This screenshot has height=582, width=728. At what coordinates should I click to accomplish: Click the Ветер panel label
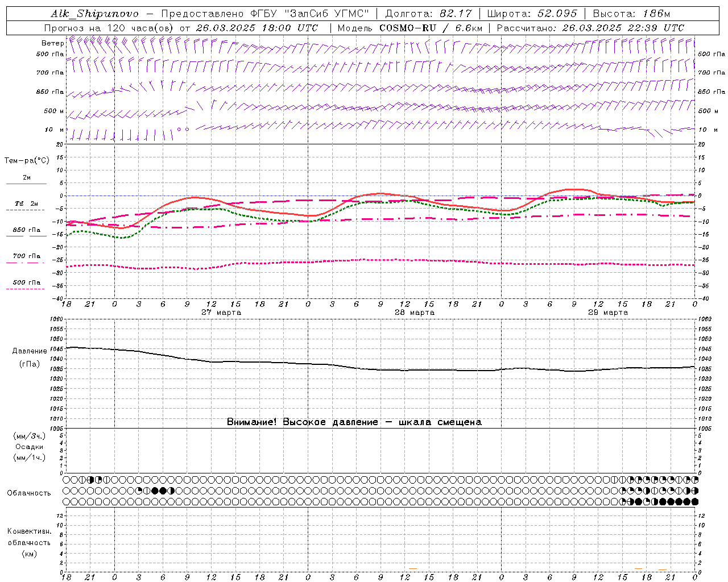click(x=52, y=43)
